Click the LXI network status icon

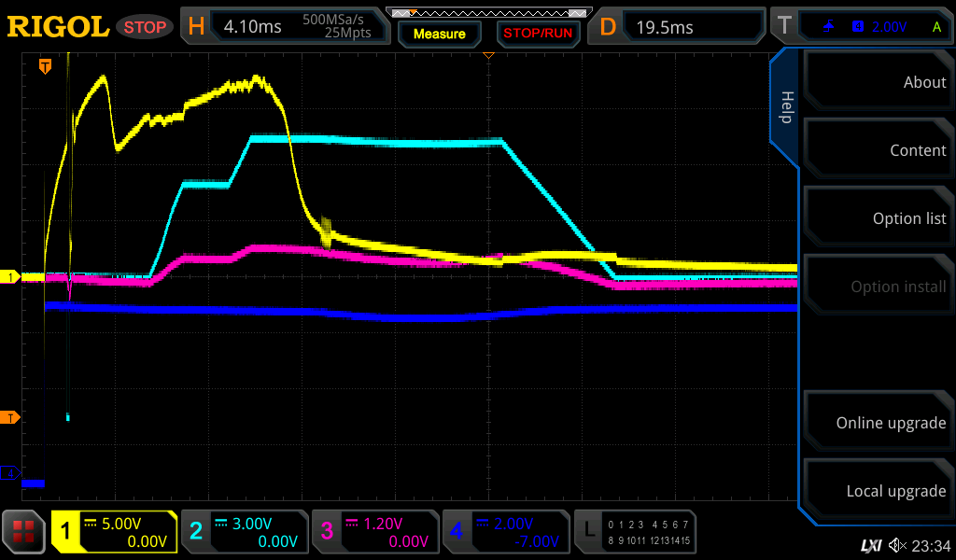pos(870,545)
